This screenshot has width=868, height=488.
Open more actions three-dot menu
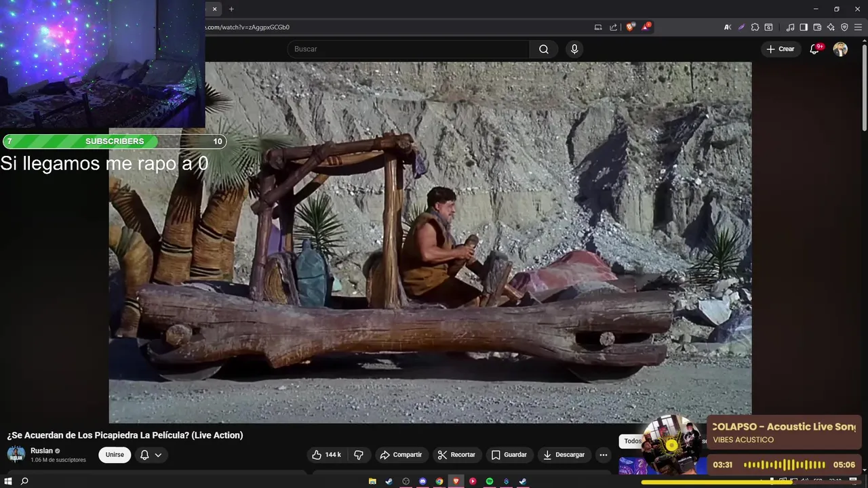tap(604, 455)
